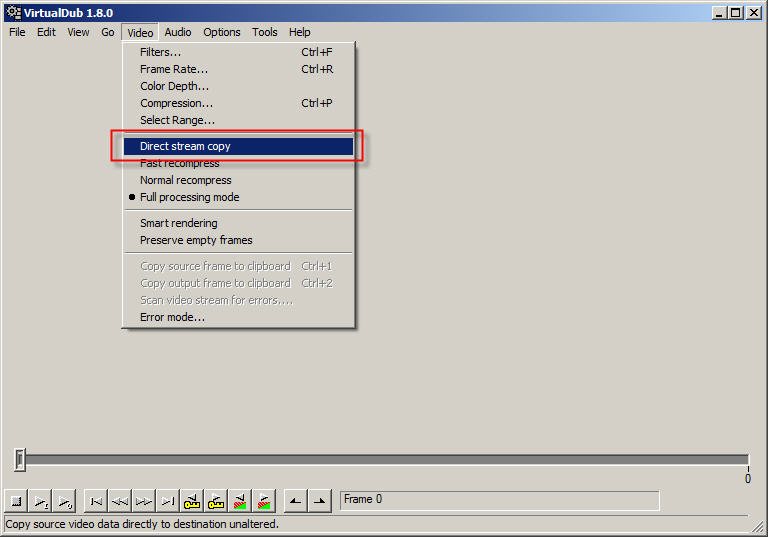Open the Help menu
This screenshot has width=768, height=537.
point(299,32)
